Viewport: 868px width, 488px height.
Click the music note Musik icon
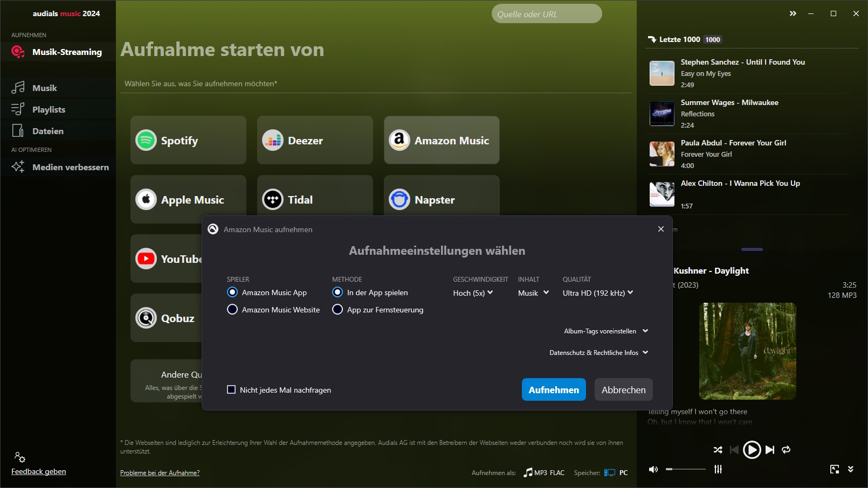18,88
